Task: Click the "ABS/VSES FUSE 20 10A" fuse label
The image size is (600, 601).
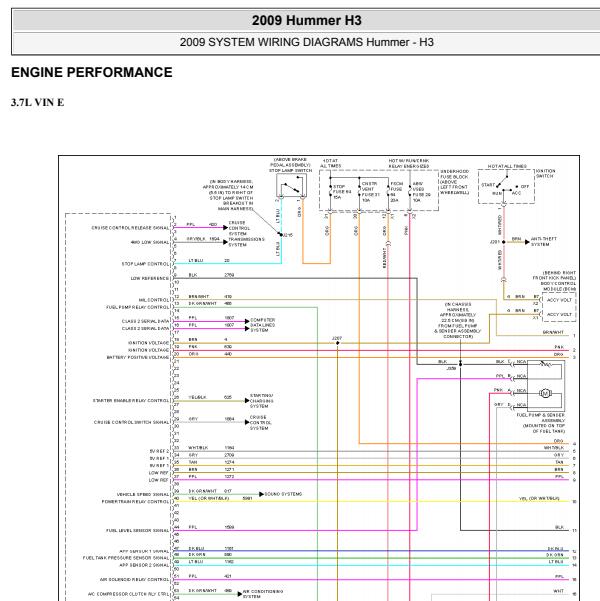Action: (x=421, y=192)
